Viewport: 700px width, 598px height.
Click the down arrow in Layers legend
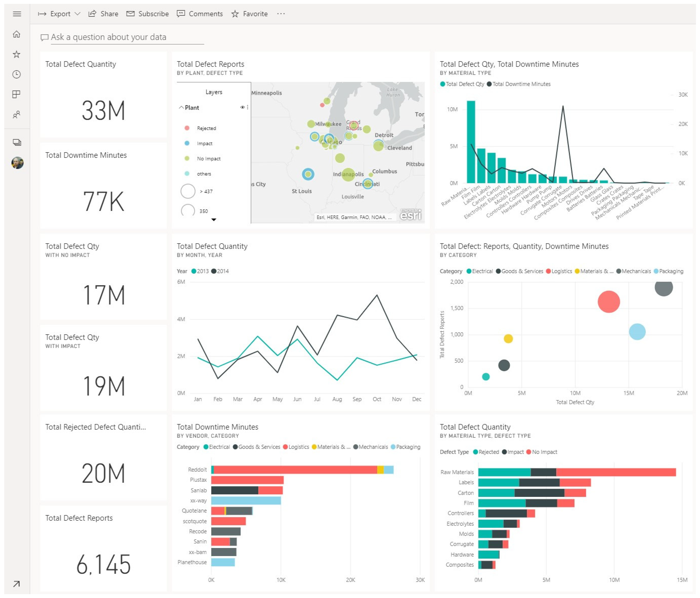(x=214, y=220)
